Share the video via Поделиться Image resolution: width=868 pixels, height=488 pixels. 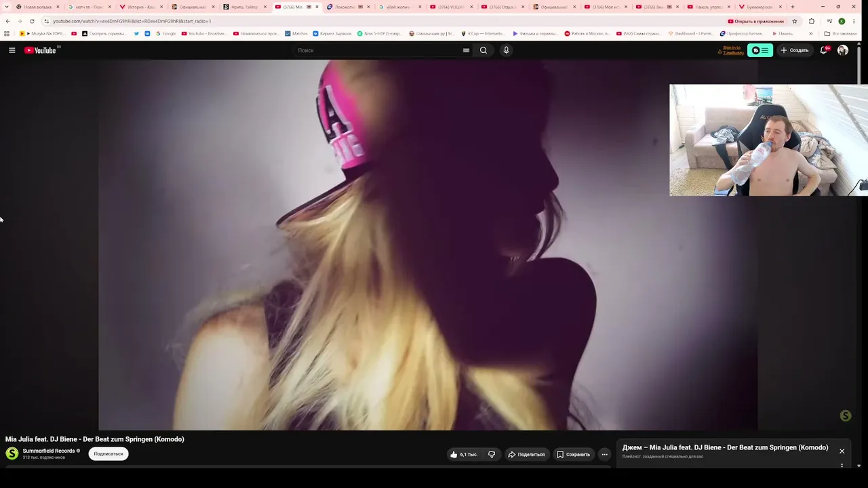(x=526, y=454)
